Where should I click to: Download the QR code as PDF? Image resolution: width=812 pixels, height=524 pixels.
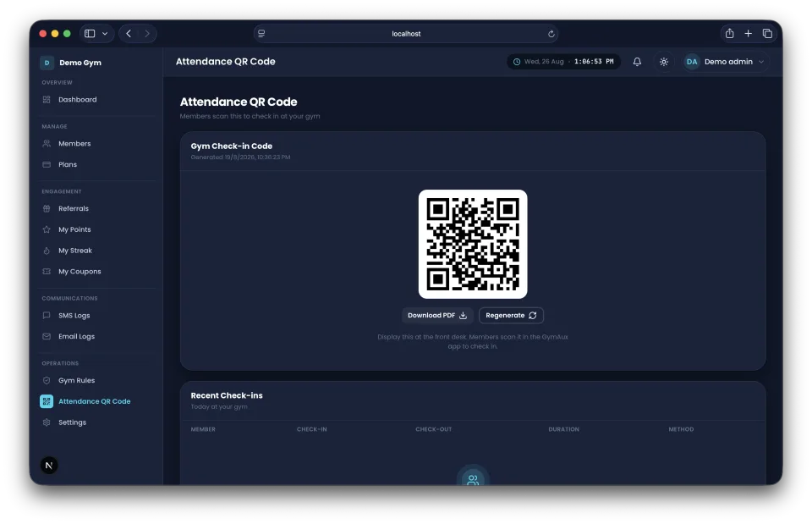point(437,315)
